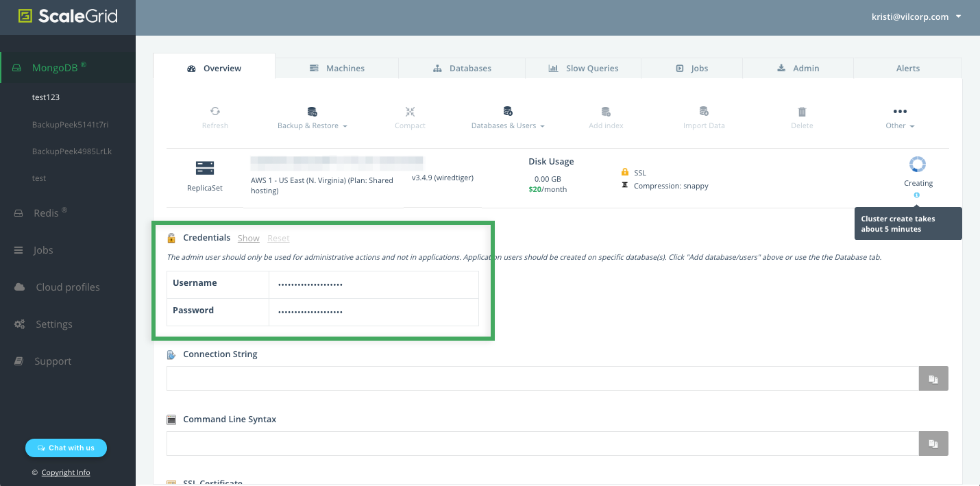Click the ReplicaSet server icon

pos(205,168)
